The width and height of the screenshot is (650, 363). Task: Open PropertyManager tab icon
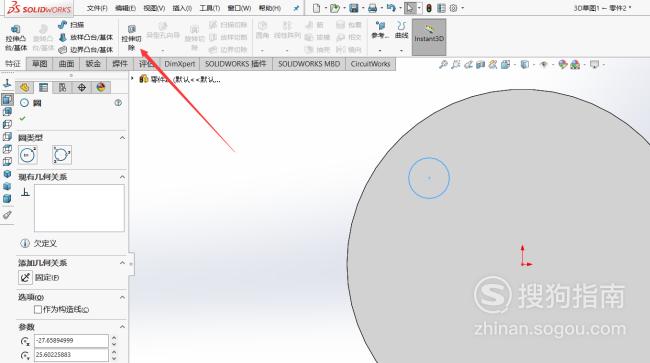43,87
